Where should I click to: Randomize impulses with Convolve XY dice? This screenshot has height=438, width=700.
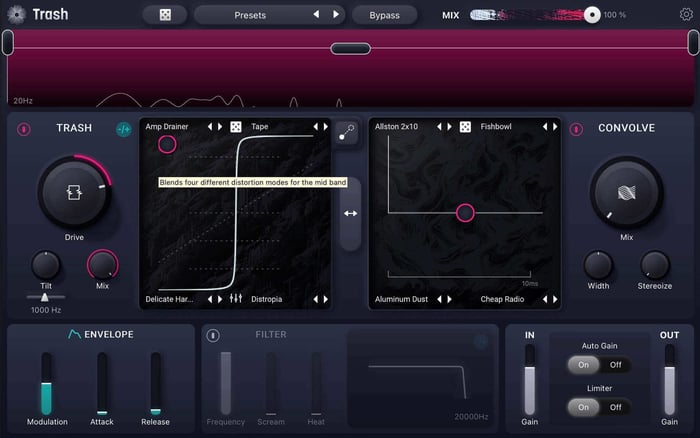click(465, 127)
